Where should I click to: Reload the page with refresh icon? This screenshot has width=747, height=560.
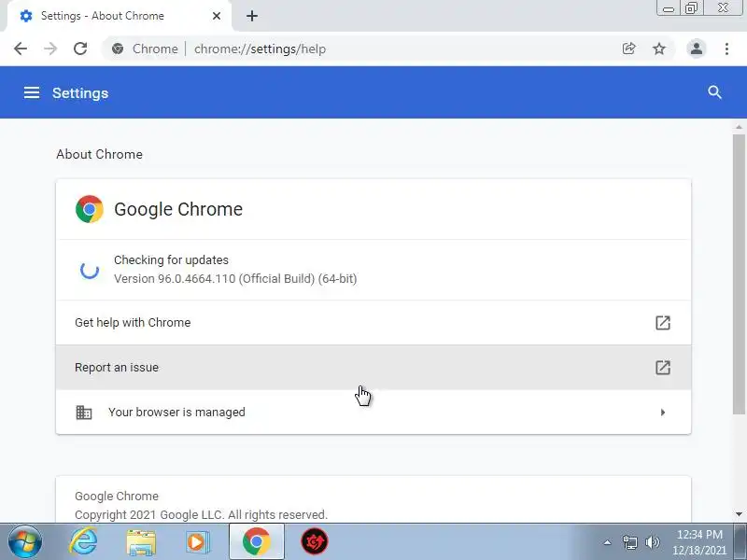[80, 49]
